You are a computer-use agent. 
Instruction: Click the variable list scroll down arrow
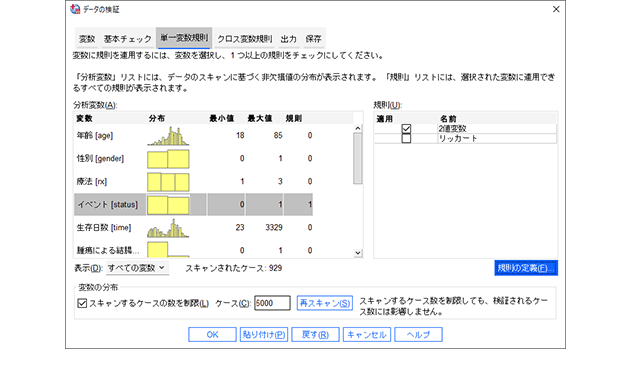tap(358, 253)
